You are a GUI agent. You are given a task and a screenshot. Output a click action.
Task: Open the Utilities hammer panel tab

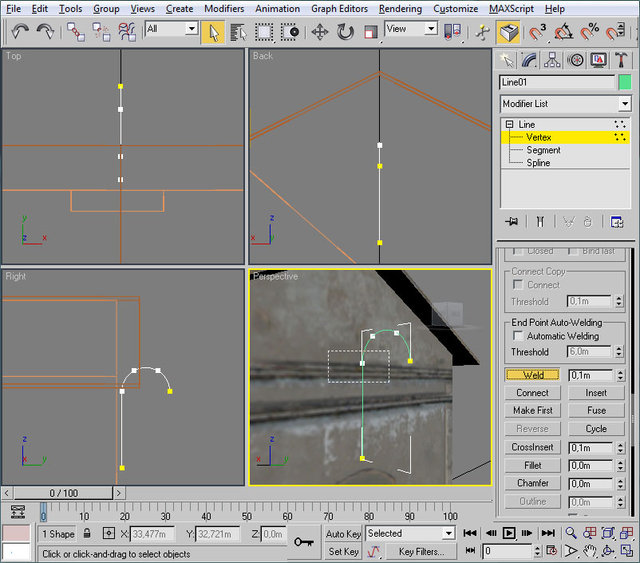point(621,60)
